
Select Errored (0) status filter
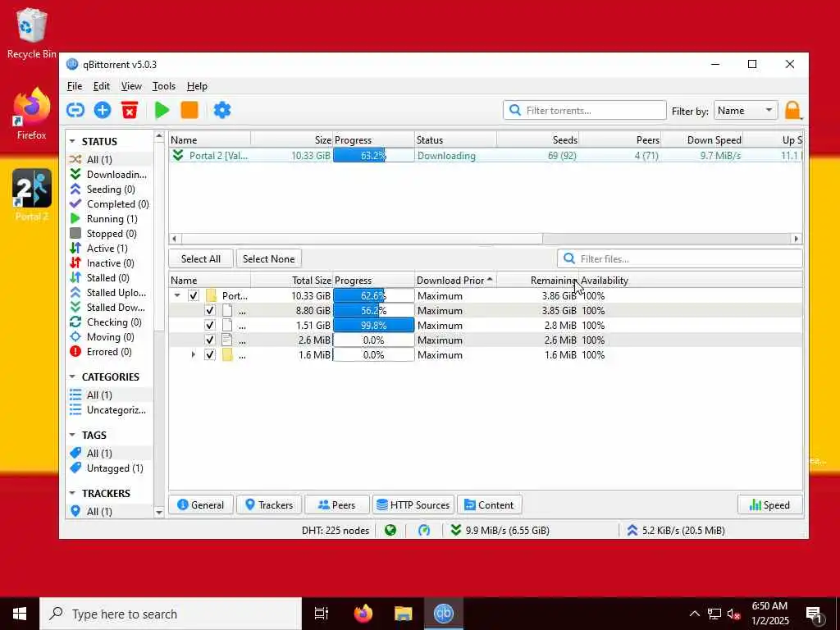click(x=109, y=351)
